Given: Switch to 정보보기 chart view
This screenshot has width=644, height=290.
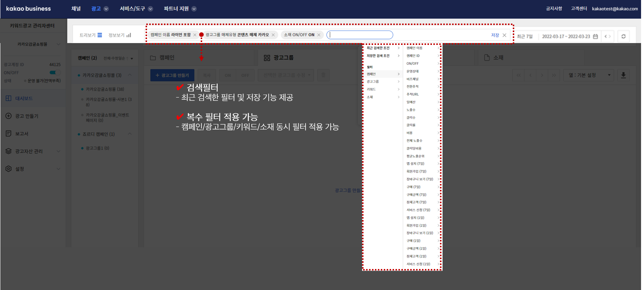Looking at the screenshot, I should tap(119, 35).
